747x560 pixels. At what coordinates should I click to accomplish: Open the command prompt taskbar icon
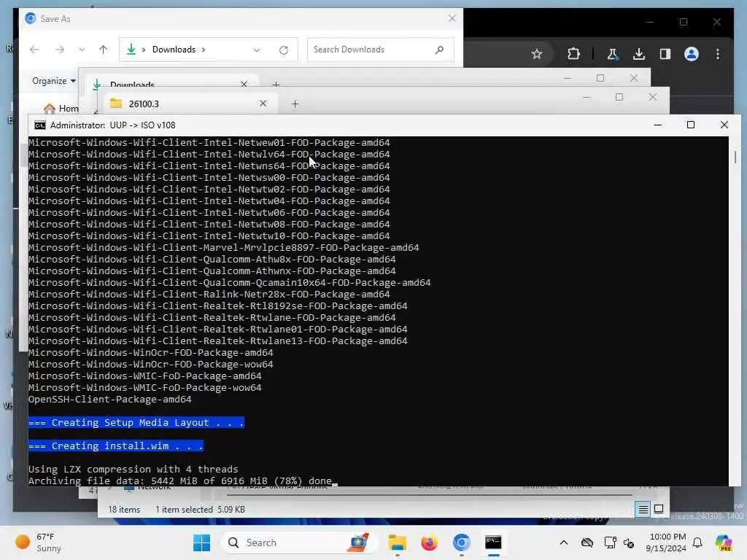point(493,542)
